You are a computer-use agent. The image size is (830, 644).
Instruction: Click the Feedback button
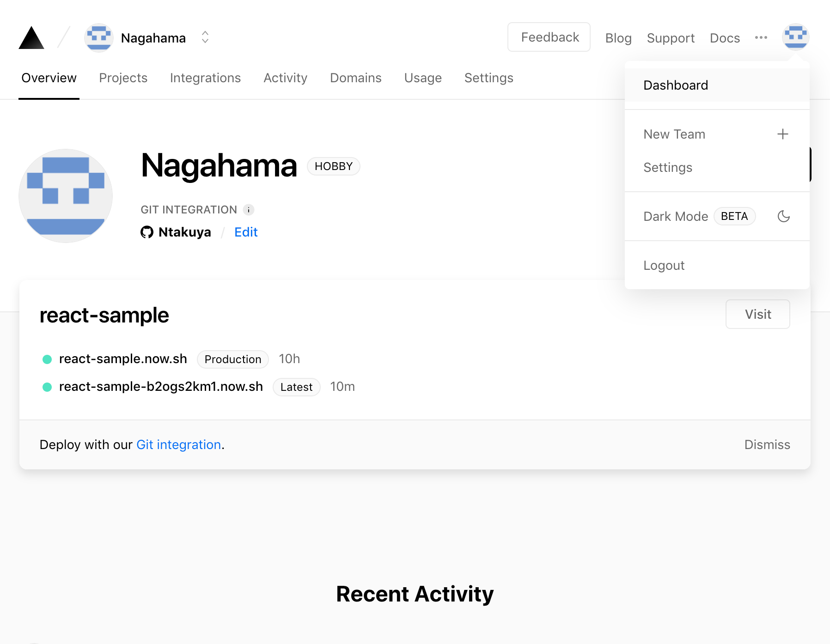(x=549, y=37)
